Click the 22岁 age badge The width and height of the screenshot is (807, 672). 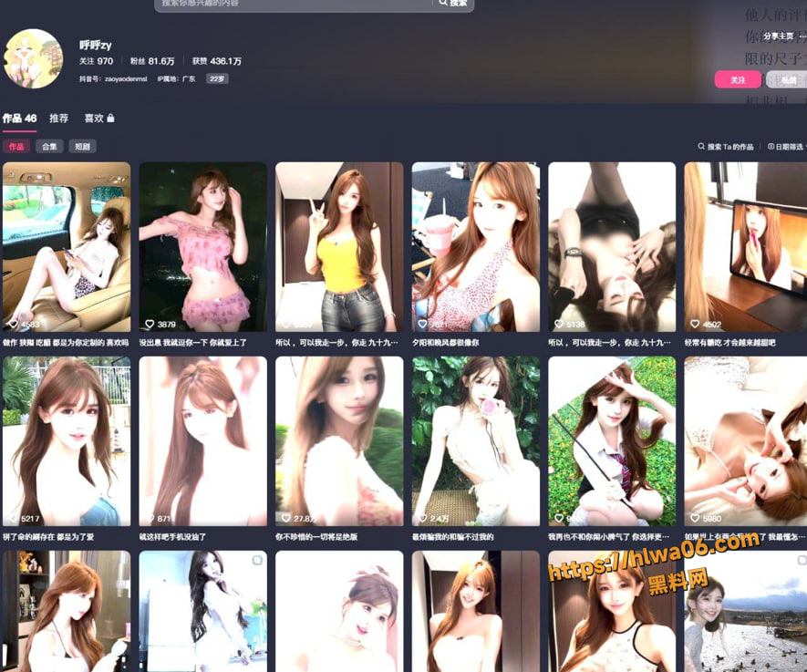pos(217,78)
